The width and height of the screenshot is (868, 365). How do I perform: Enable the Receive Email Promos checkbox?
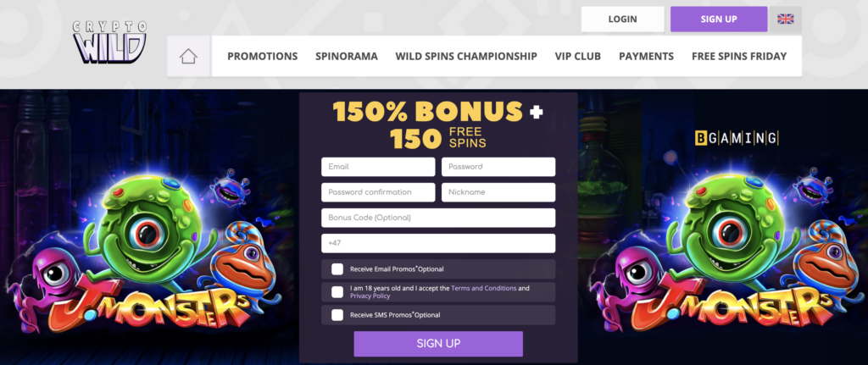click(337, 269)
